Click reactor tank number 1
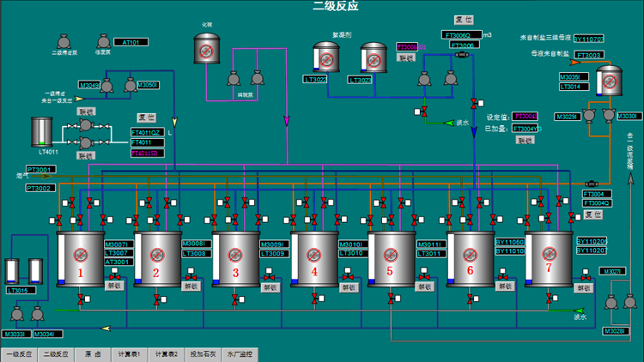This screenshot has width=644, height=362. (x=80, y=259)
